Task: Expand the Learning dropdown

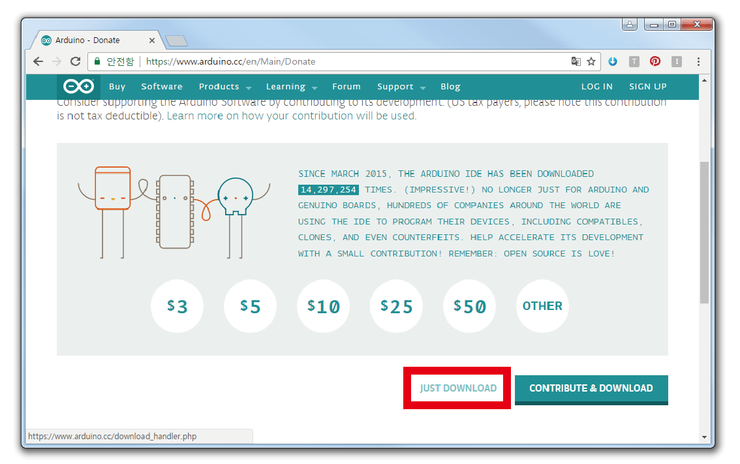Action: point(291,86)
